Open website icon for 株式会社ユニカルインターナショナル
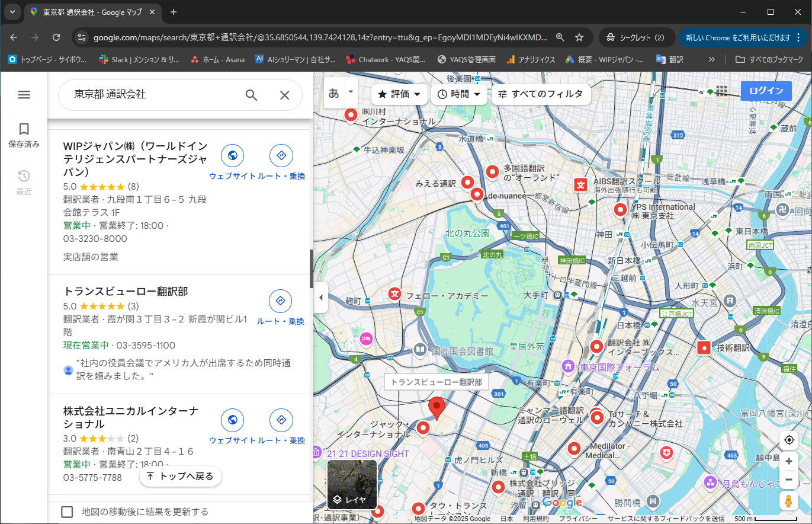The width and height of the screenshot is (812, 524). pos(232,420)
